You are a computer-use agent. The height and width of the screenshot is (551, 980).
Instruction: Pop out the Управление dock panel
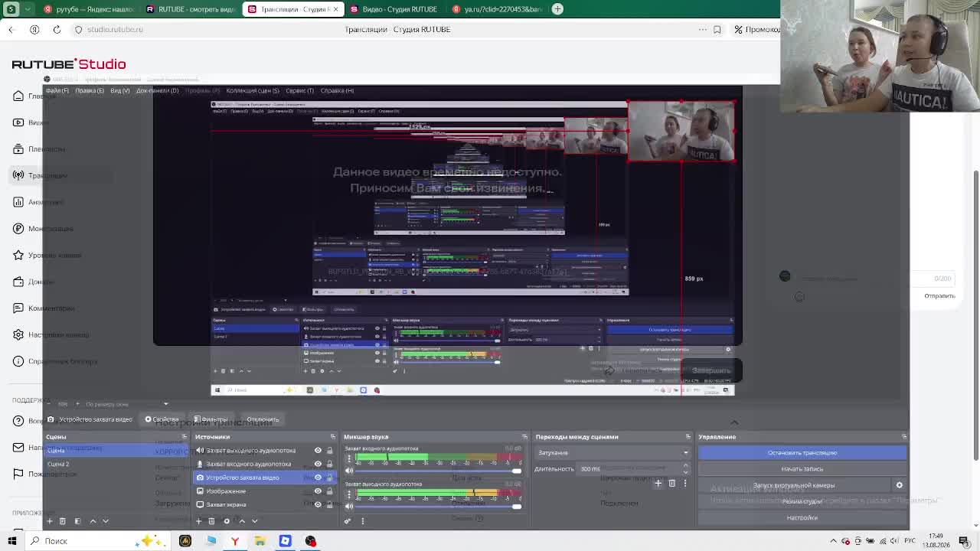(x=904, y=437)
